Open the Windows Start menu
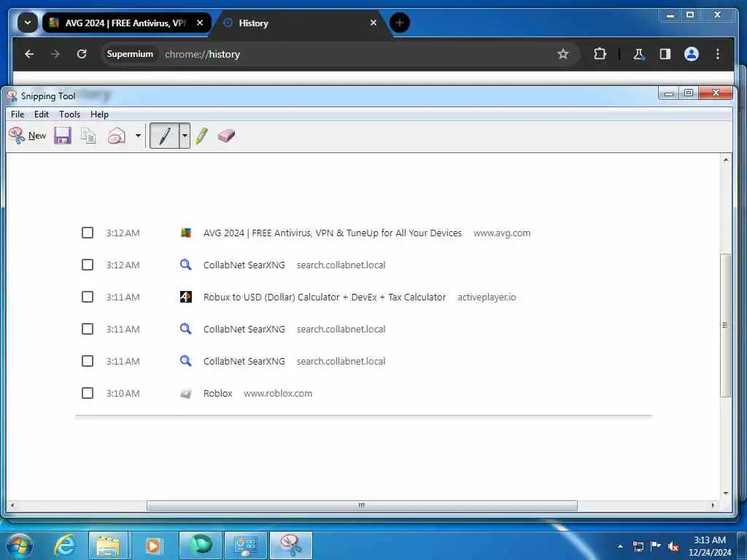Image resolution: width=747 pixels, height=560 pixels. 20,545
